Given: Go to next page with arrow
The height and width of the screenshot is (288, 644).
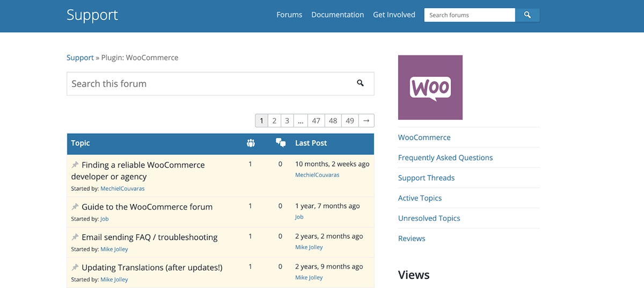Looking at the screenshot, I should tap(366, 121).
